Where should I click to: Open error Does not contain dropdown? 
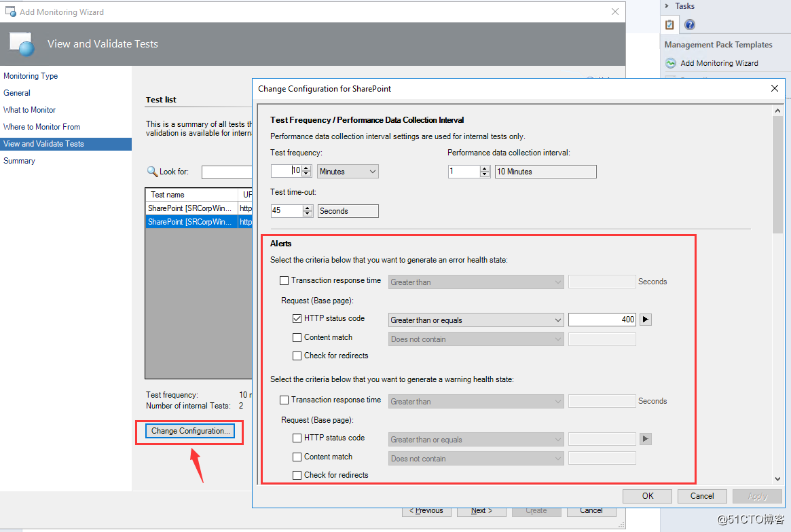click(x=476, y=339)
